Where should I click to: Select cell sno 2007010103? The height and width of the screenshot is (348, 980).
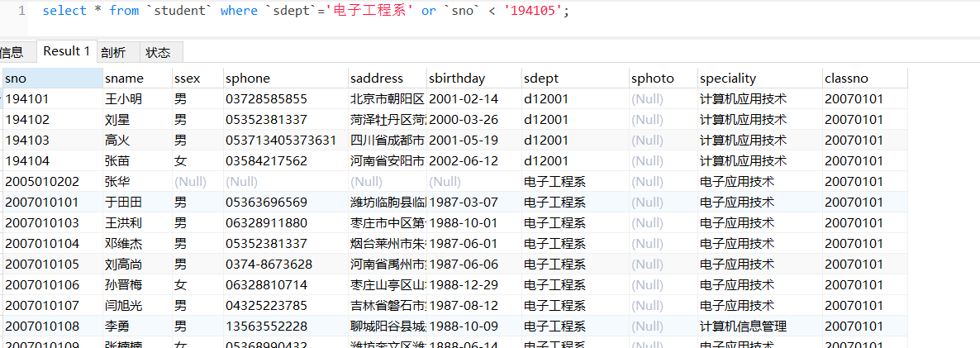pos(53,222)
